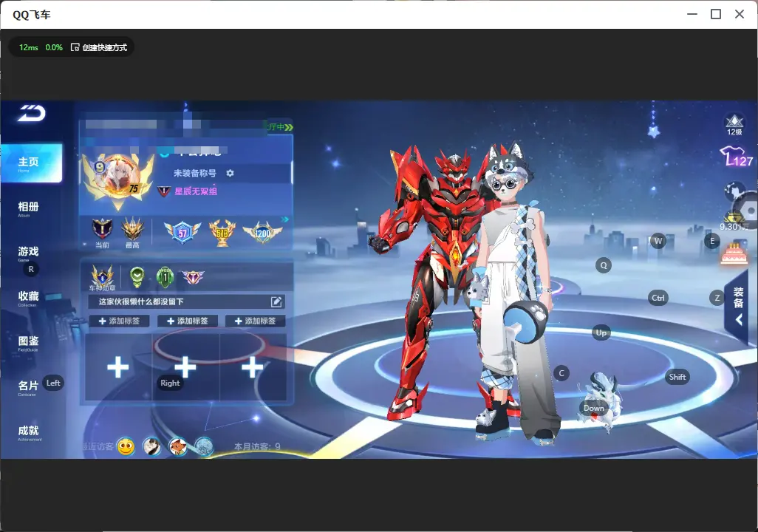Click the green medal showing number 1
Image resolution: width=758 pixels, height=532 pixels.
165,277
